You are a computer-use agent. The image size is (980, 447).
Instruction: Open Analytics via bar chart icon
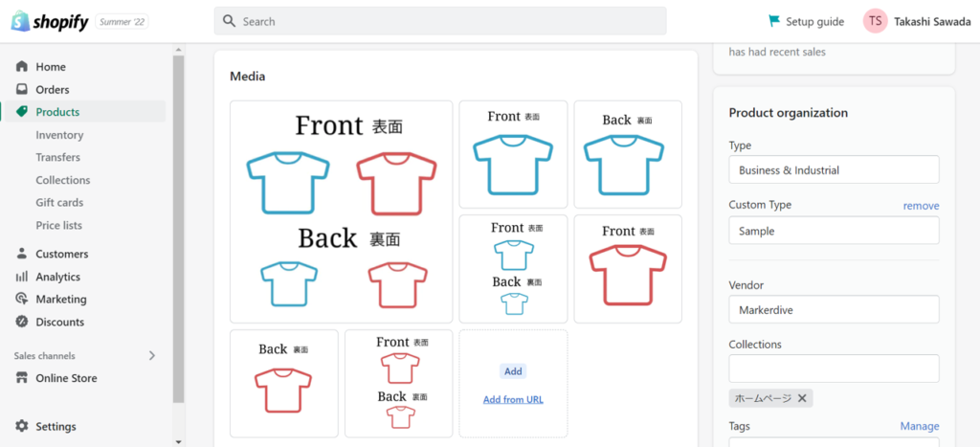tap(22, 277)
